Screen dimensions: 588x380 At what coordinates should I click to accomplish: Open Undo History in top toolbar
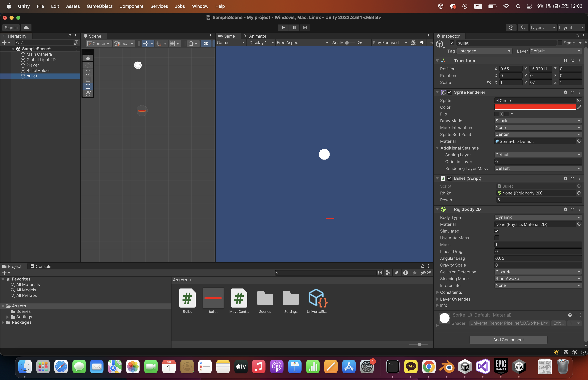pos(511,27)
